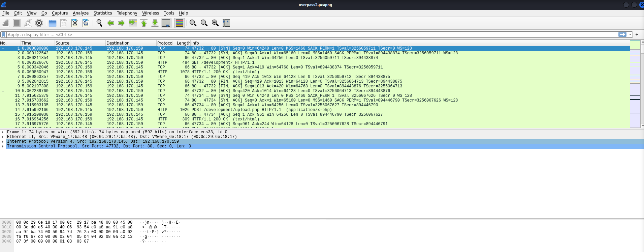The height and width of the screenshot is (252, 644).
Task: Sort packets by Protocol column header
Action: coord(166,43)
